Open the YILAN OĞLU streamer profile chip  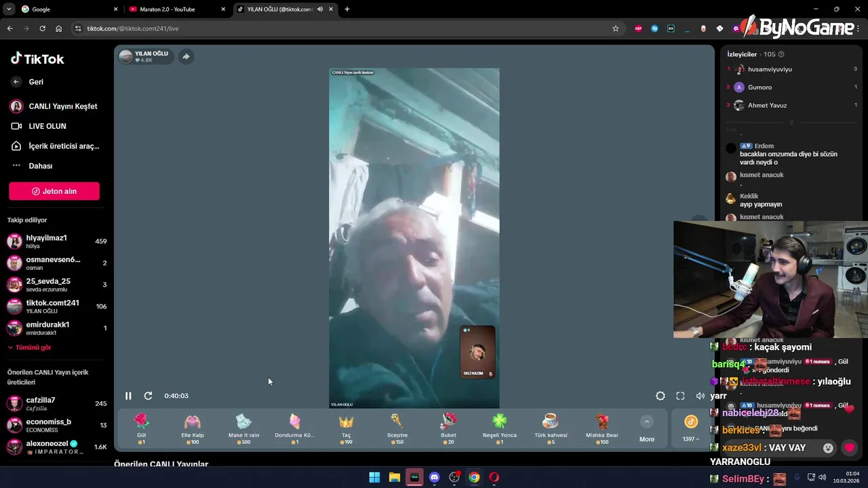145,57
